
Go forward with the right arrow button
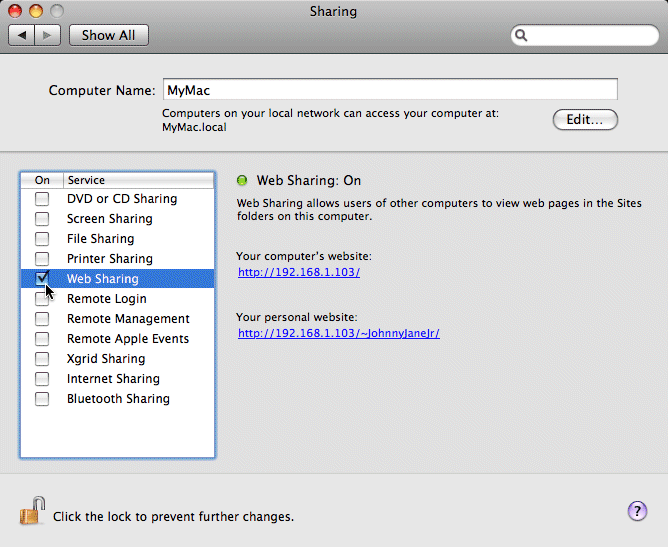[48, 35]
